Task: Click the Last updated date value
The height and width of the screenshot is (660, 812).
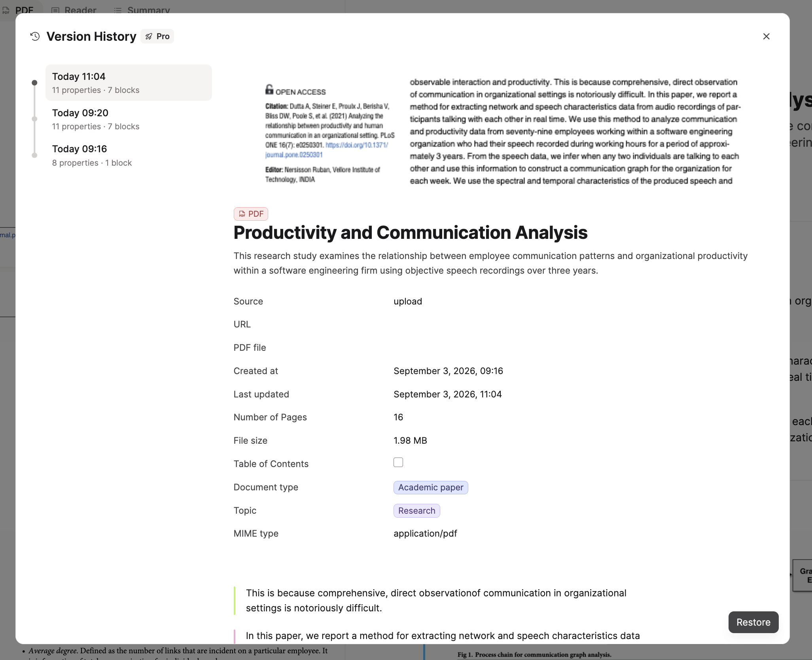Action: 447,394
